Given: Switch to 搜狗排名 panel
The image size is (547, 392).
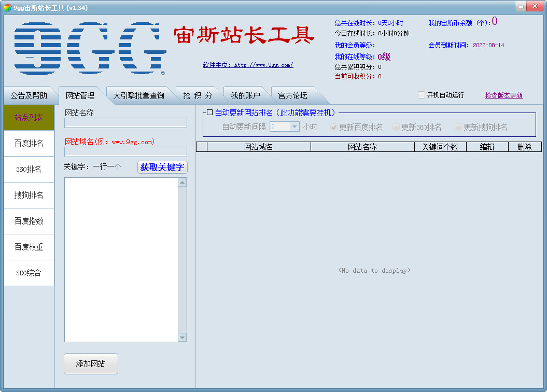Looking at the screenshot, I should (x=29, y=195).
